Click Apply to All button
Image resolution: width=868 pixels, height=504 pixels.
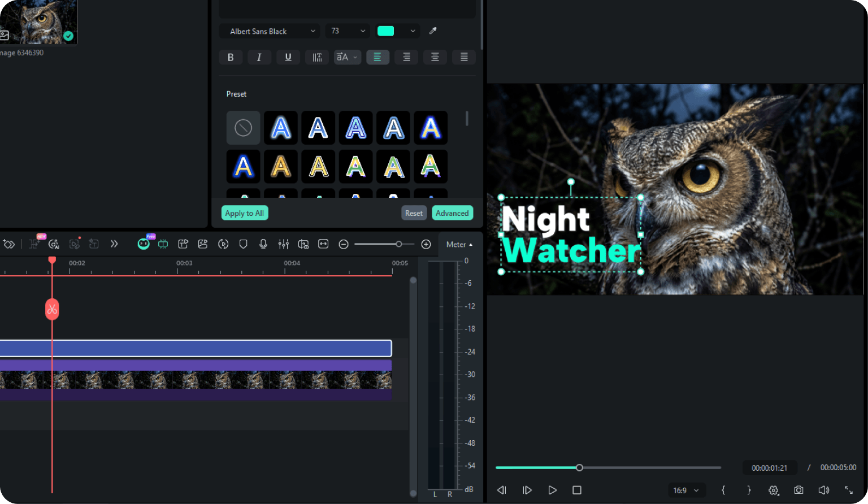click(245, 213)
